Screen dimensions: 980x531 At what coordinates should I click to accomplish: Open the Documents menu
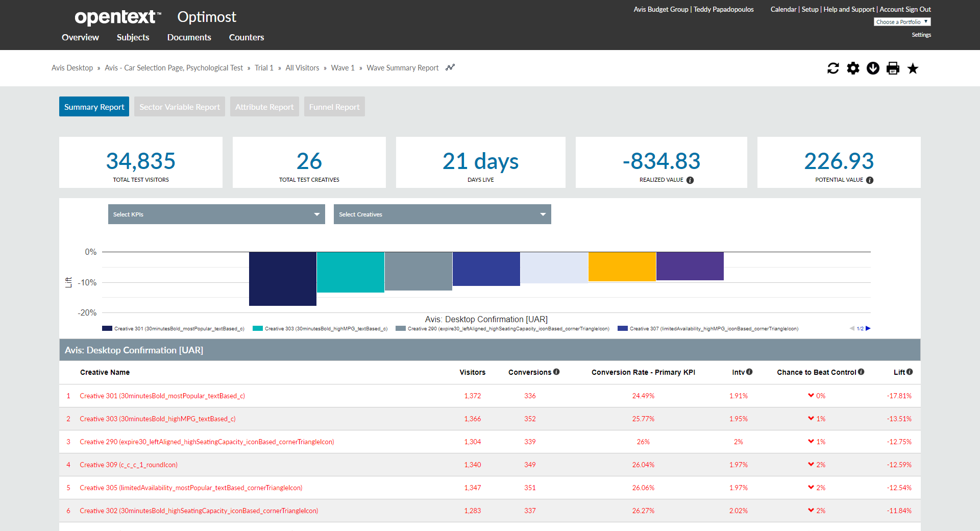point(189,37)
